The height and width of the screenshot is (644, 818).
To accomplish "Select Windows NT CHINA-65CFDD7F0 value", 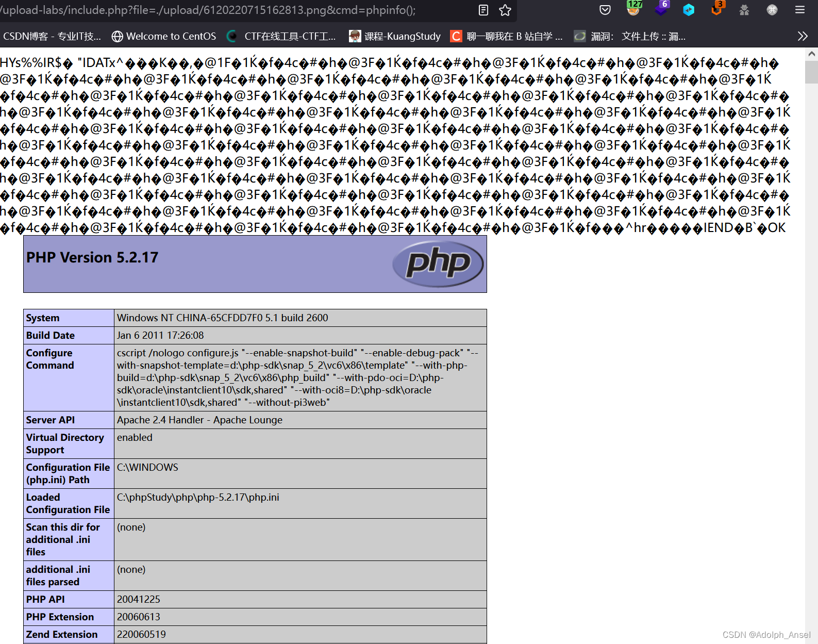I will [223, 318].
